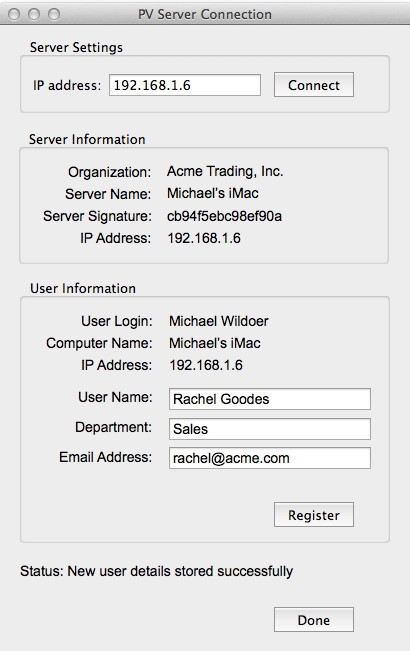Click the User Login value Michael Wildoer
The image size is (410, 651).
(219, 321)
